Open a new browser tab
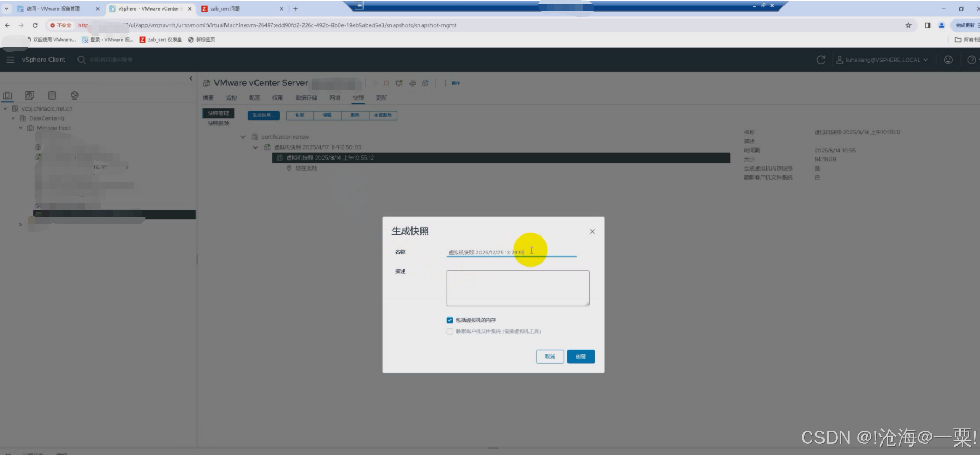The image size is (980, 455). (x=296, y=9)
